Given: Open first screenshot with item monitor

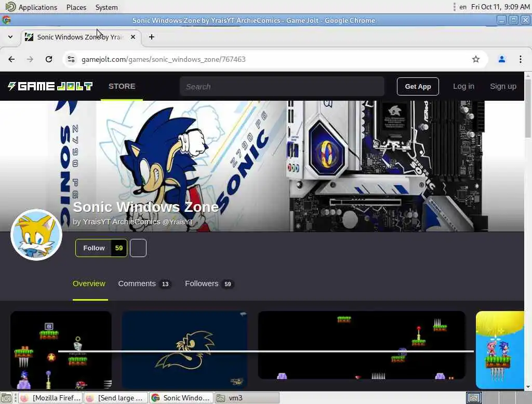Looking at the screenshot, I should 61,349.
